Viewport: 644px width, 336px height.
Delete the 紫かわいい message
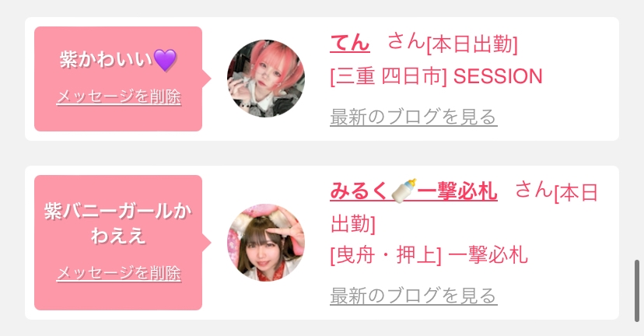118,97
